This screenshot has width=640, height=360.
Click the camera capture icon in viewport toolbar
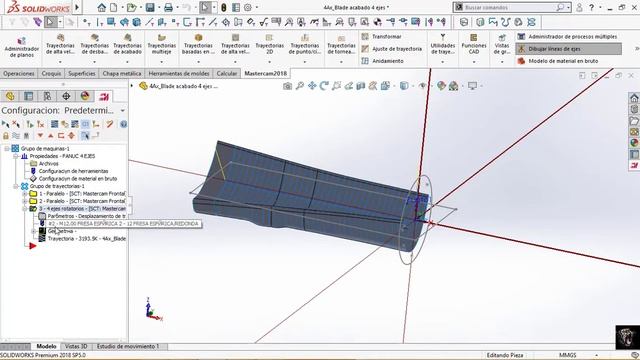click(x=287, y=86)
